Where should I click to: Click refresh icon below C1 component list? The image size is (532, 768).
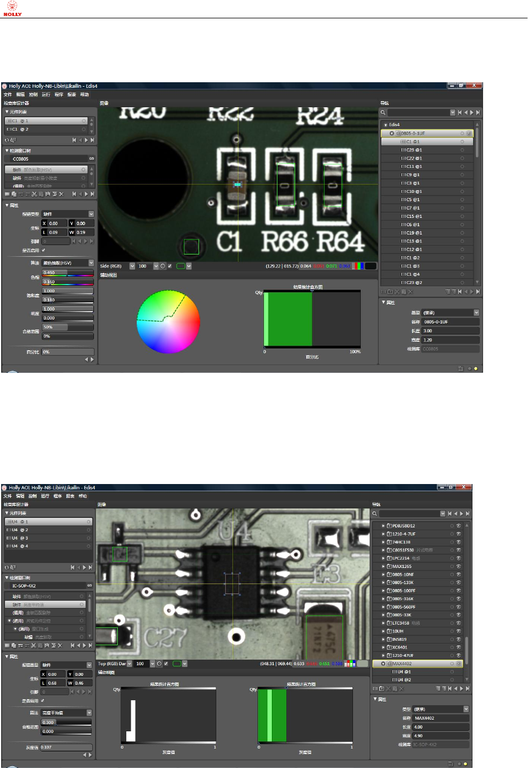pyautogui.click(x=7, y=140)
